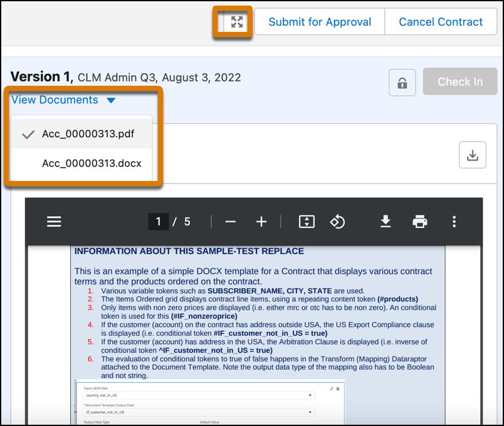Click the '(#products)' token text
This screenshot has width=504, height=426.
coord(397,299)
